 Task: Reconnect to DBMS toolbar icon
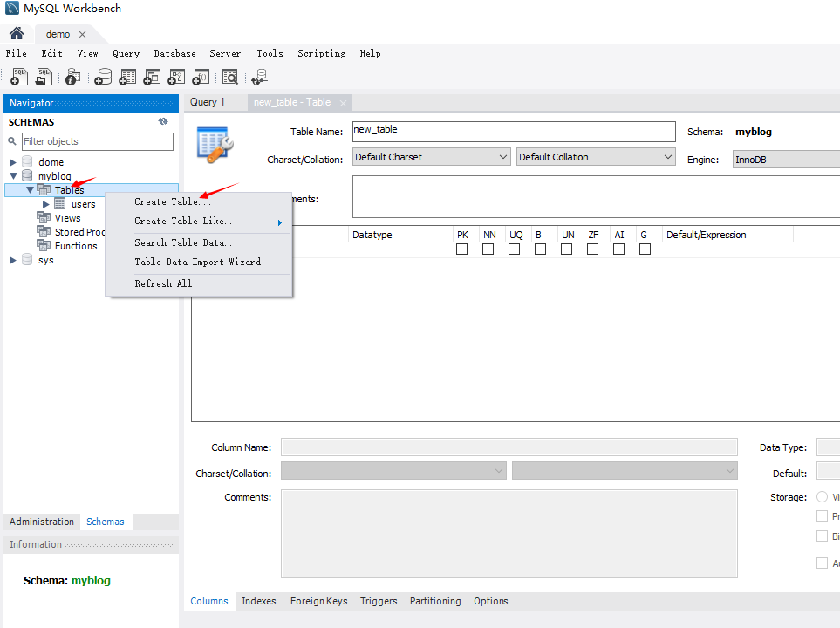click(260, 77)
